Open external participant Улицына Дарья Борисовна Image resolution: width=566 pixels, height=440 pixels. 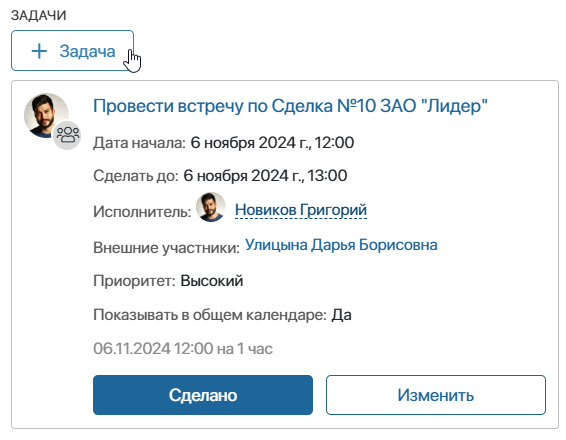tap(341, 245)
